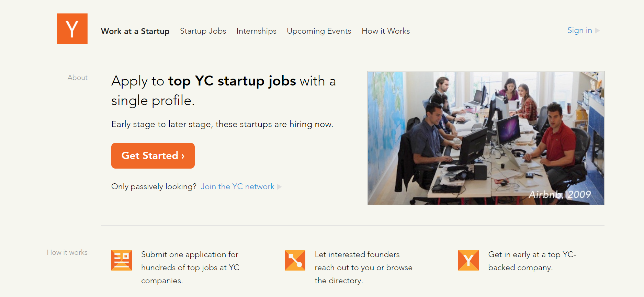Open the Work at a Startup homepage link

tap(135, 31)
